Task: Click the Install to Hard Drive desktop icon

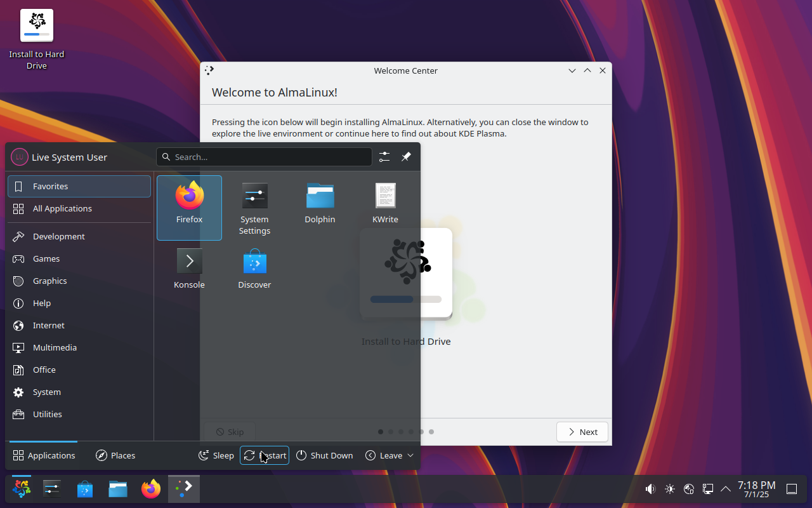Action: (x=37, y=39)
